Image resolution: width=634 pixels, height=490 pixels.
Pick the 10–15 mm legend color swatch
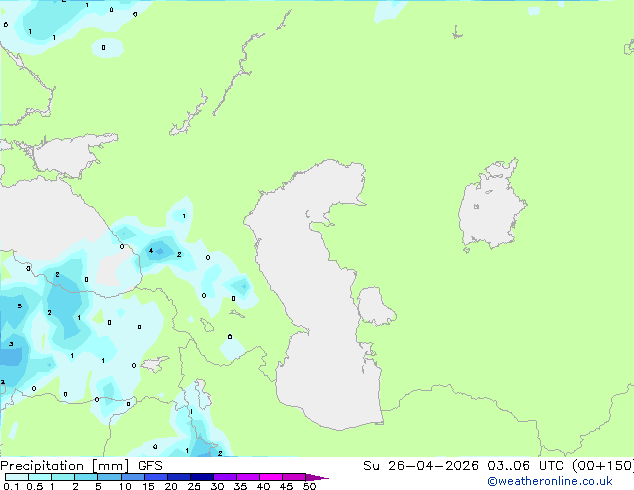click(133, 477)
